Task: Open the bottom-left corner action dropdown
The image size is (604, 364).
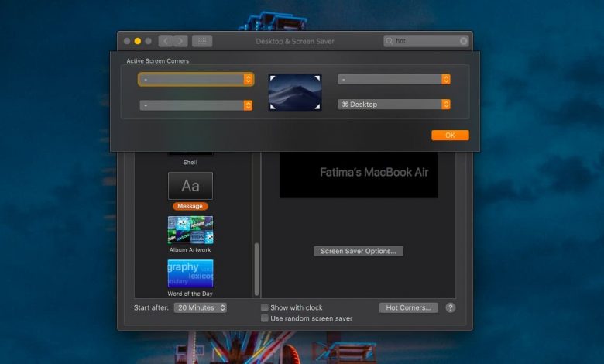Action: point(196,105)
